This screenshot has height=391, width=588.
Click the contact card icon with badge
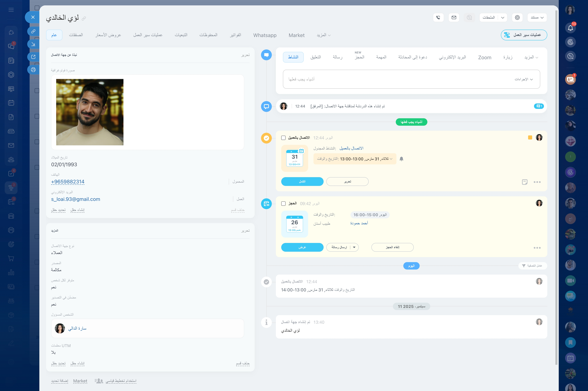(570, 80)
